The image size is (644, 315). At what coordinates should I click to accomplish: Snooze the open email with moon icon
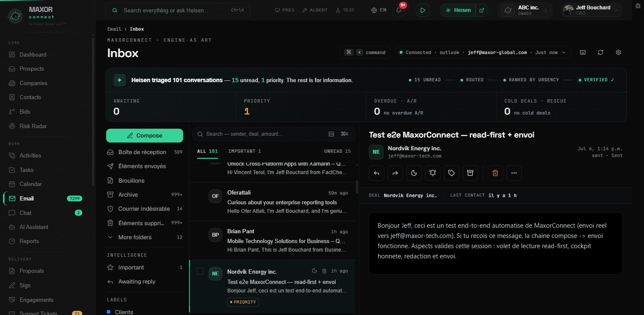tap(414, 173)
